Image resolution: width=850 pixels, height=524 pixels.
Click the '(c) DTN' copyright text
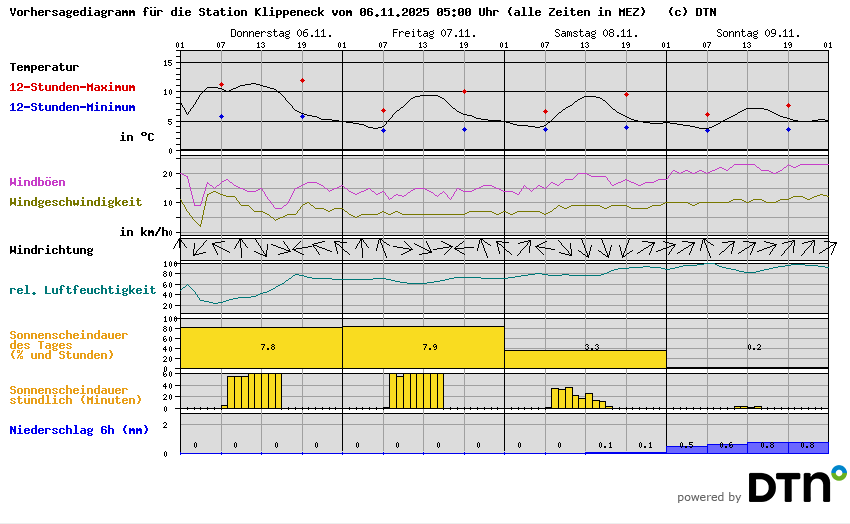pyautogui.click(x=692, y=12)
